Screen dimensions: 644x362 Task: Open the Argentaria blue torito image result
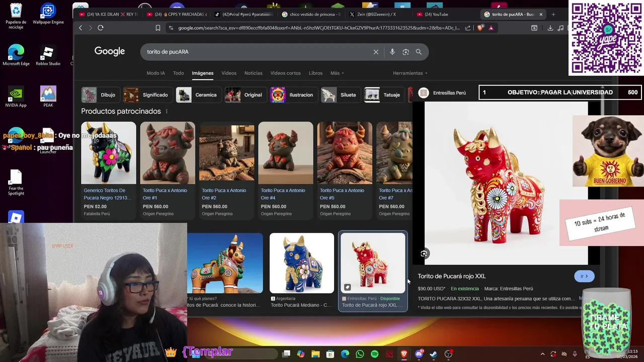[x=302, y=270]
